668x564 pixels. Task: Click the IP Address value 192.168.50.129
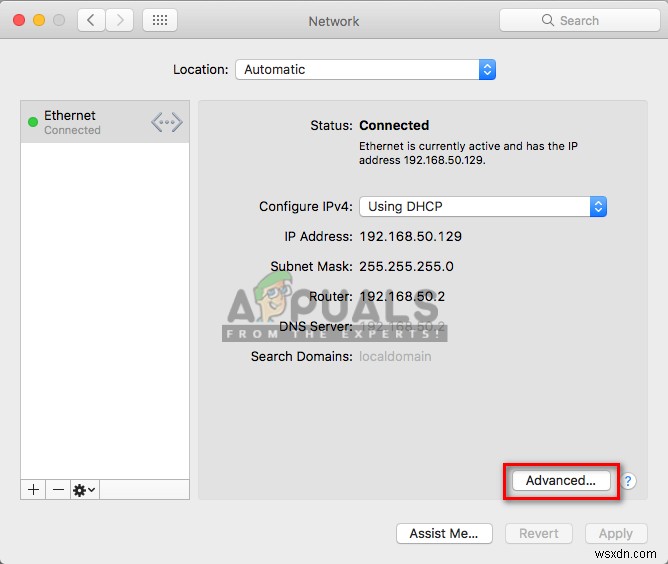[410, 236]
